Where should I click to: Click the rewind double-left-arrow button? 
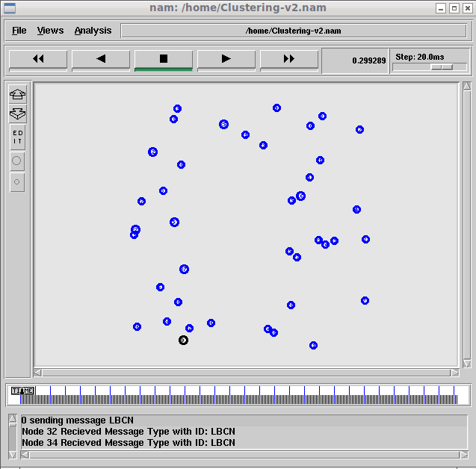38,59
